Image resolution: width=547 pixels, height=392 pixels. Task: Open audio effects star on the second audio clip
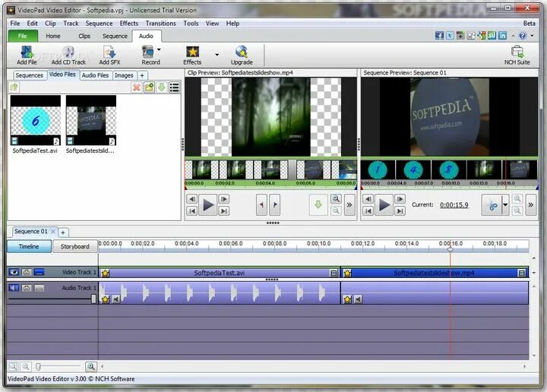[347, 299]
